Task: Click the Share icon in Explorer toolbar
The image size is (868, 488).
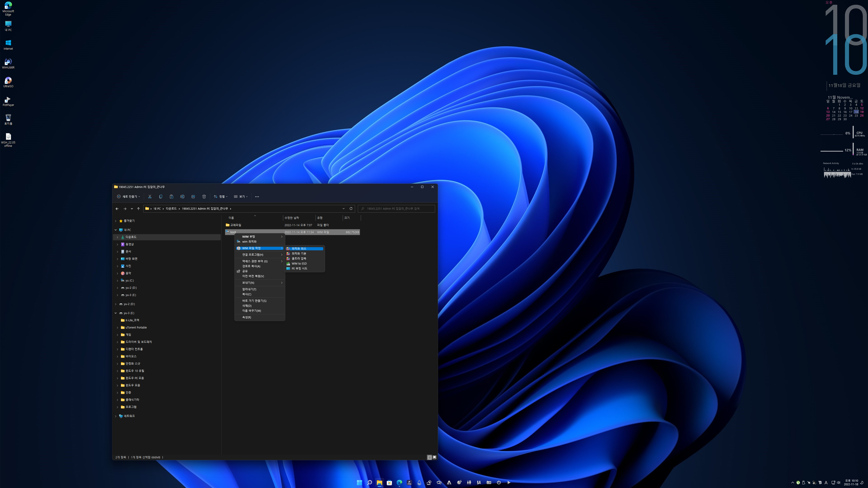Action: [193, 196]
